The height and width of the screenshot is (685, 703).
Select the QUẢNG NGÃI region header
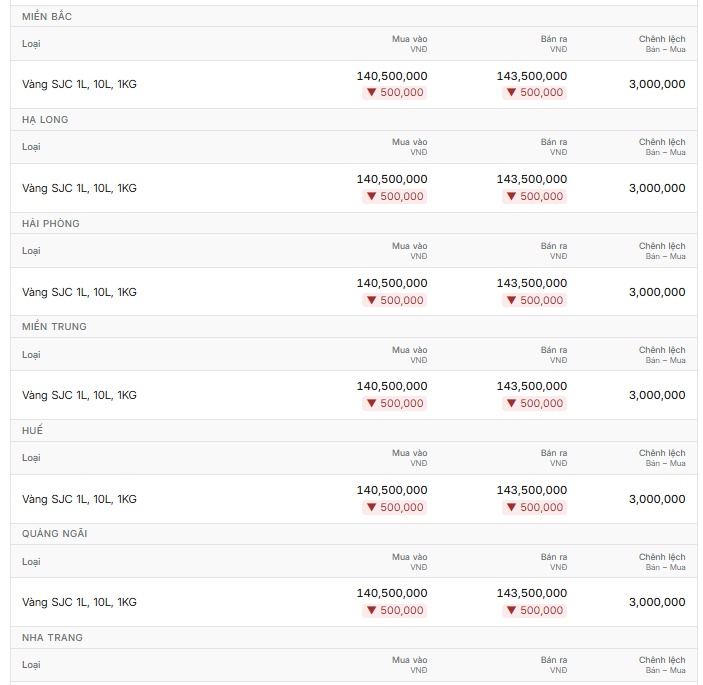point(55,533)
